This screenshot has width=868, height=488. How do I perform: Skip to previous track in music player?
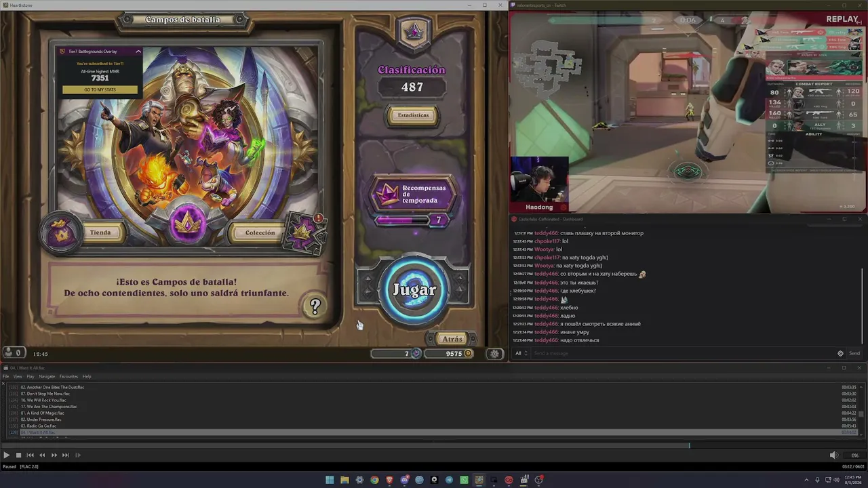[x=30, y=455]
